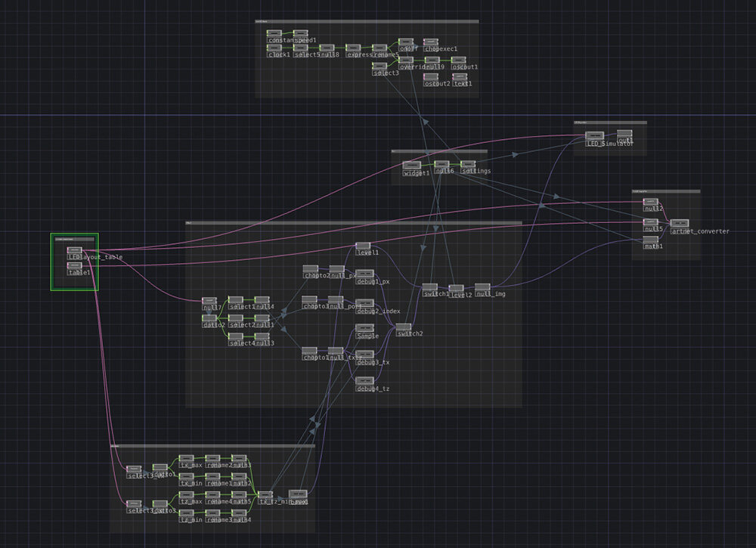Select the switch2 node
Image resolution: width=756 pixels, height=548 pixels.
404,327
